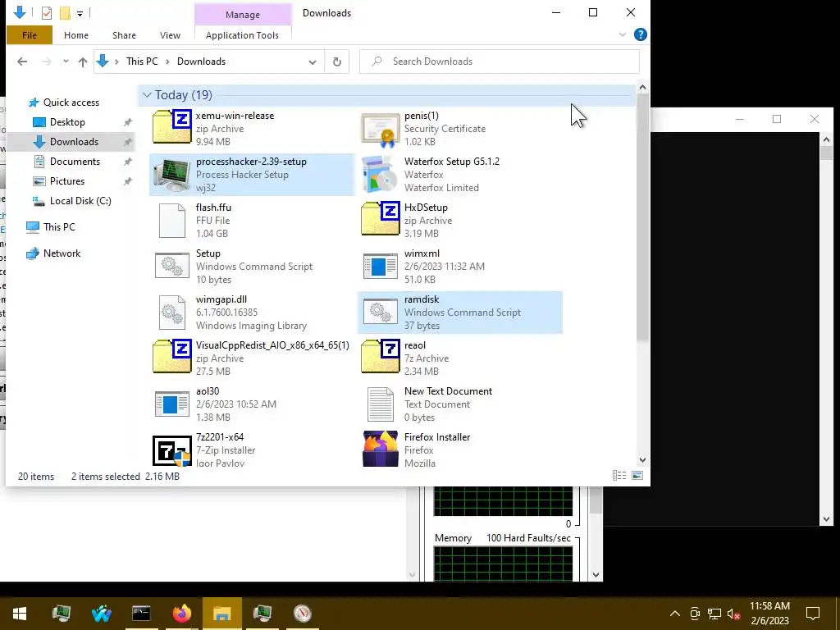Select the processhacker-2.39-setup file icon
840x630 pixels.
click(172, 174)
